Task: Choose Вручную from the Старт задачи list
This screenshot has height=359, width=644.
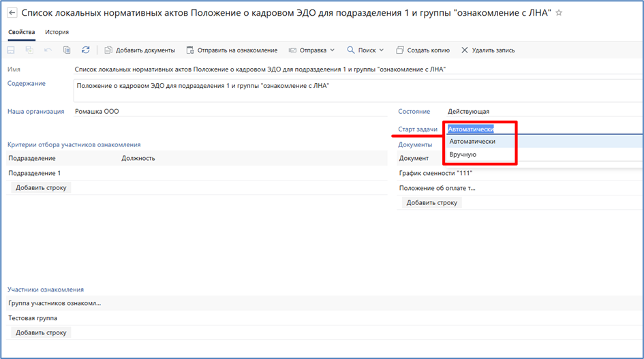Action: pyautogui.click(x=463, y=155)
